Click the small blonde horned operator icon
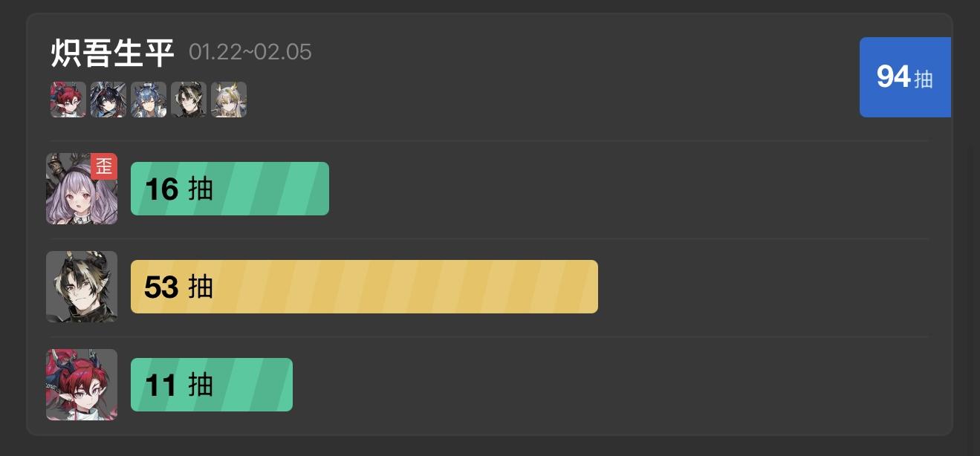This screenshot has width=980, height=456. tap(229, 100)
